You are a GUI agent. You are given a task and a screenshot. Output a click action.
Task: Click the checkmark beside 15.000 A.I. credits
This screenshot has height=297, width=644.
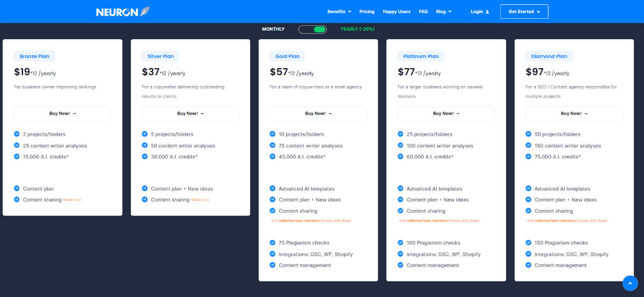point(17,156)
